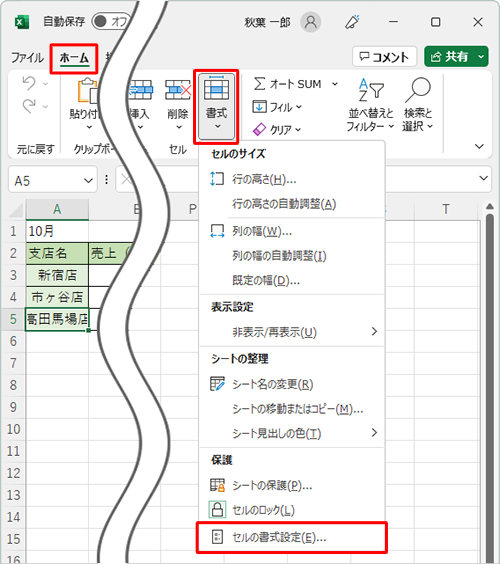Open 非表示/再表示(U) submenu
This screenshot has height=564, width=500.
click(x=292, y=332)
